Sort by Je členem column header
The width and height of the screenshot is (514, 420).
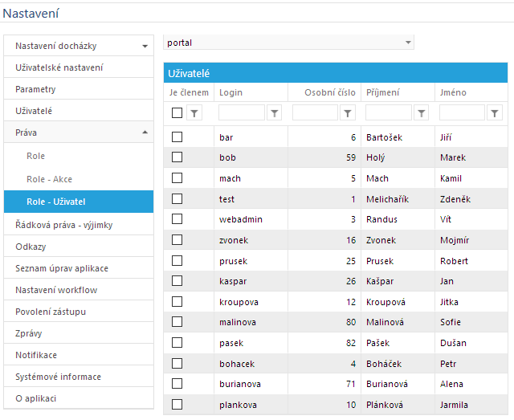189,92
